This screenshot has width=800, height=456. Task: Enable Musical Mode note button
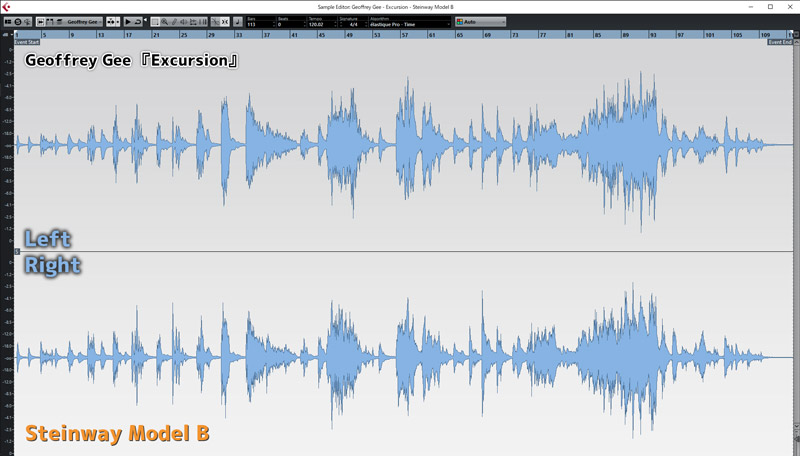click(x=238, y=22)
